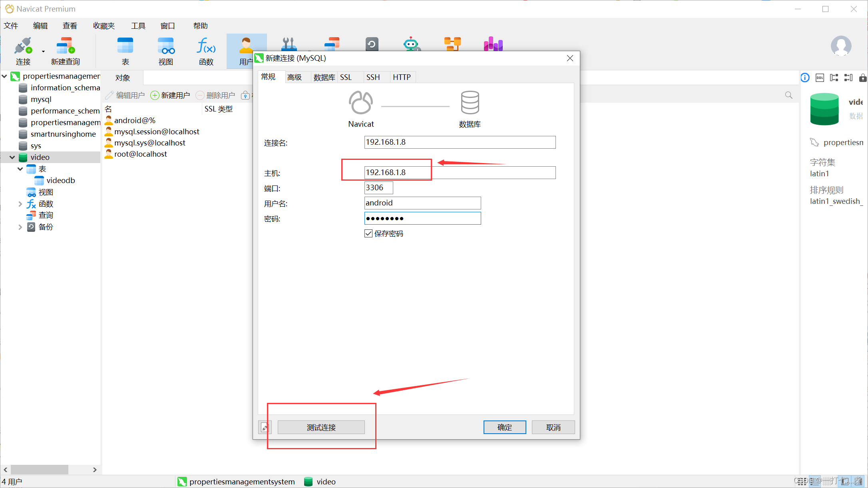Select 高级 (Advanced) tab in dialog
868x488 pixels.
point(295,77)
